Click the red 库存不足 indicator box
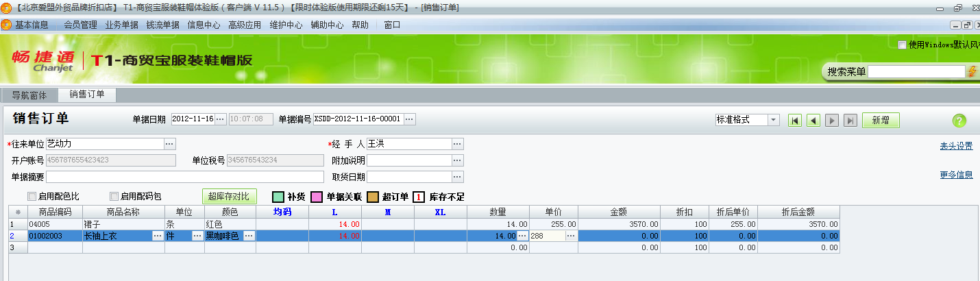This screenshot has height=281, width=980. tap(418, 197)
